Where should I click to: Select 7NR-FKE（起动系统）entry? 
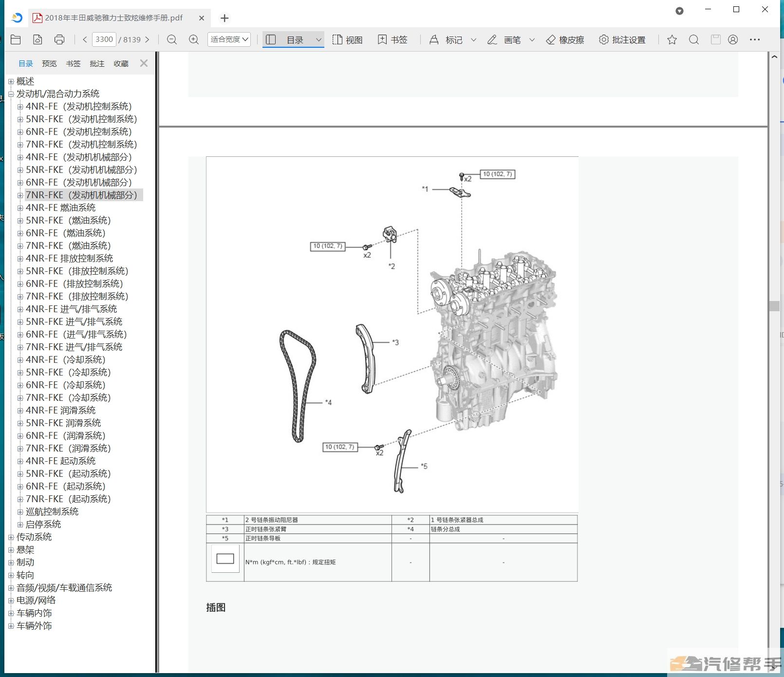pyautogui.click(x=68, y=499)
